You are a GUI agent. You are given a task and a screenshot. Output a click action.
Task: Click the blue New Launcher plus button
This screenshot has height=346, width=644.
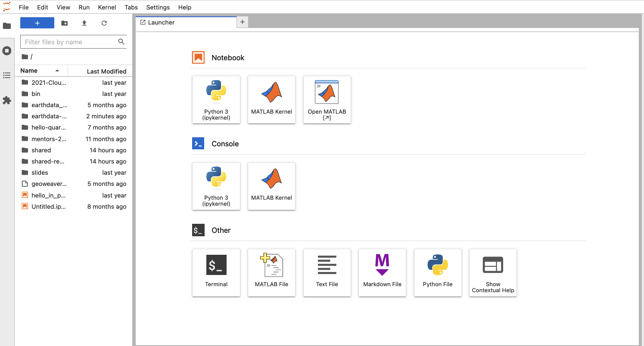pos(37,22)
